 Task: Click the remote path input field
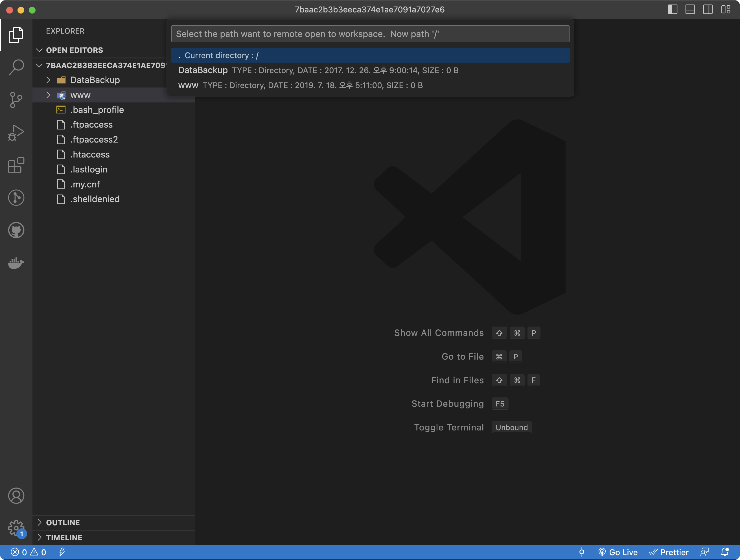[x=370, y=34]
